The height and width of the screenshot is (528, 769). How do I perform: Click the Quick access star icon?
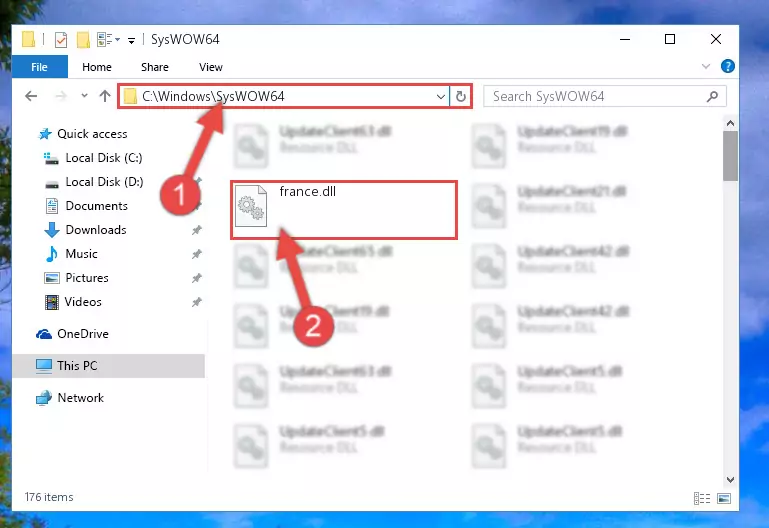point(45,134)
